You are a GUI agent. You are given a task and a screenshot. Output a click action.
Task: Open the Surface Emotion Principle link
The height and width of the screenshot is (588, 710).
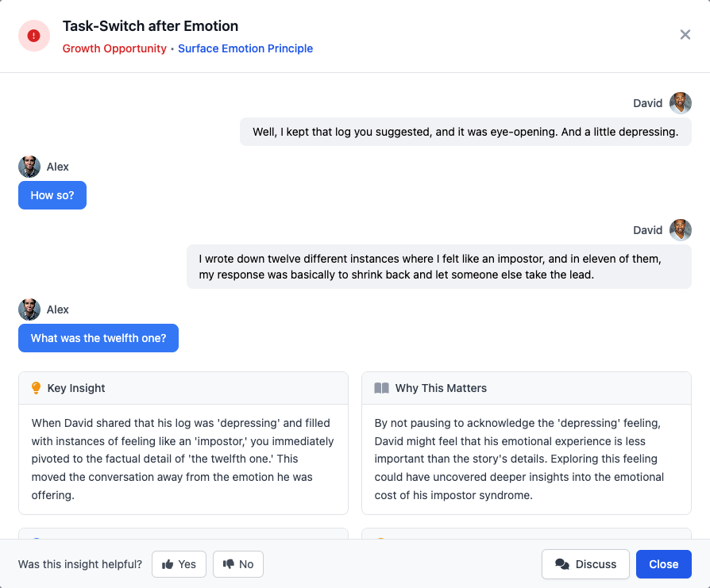(245, 48)
